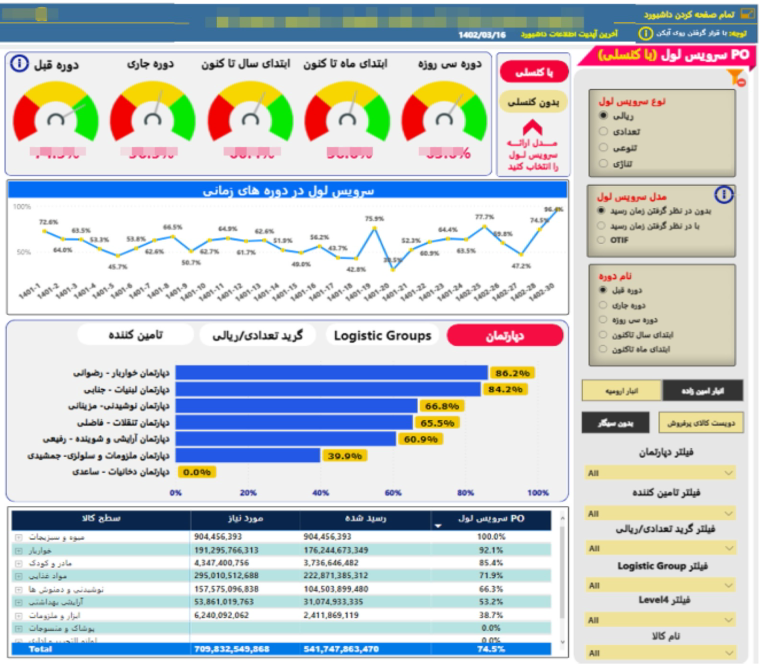
Task: Click the red upward arrow under بدون کنسلی
Action: [x=533, y=128]
